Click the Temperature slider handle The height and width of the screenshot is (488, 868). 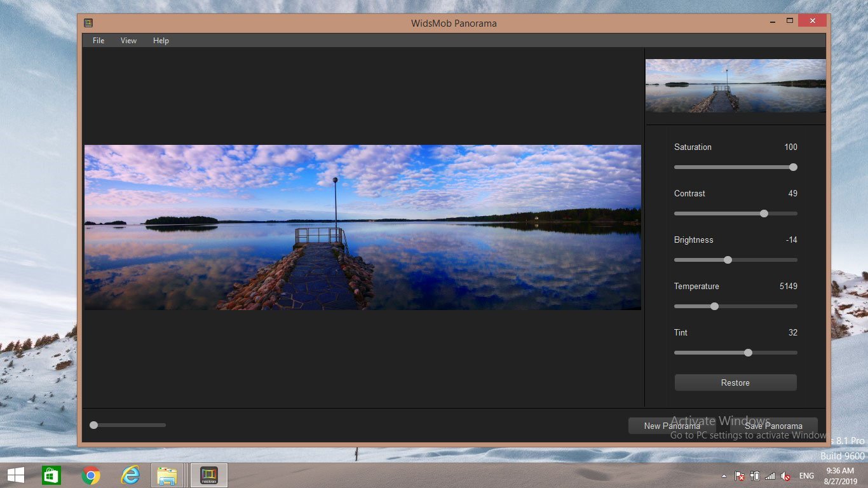(714, 306)
